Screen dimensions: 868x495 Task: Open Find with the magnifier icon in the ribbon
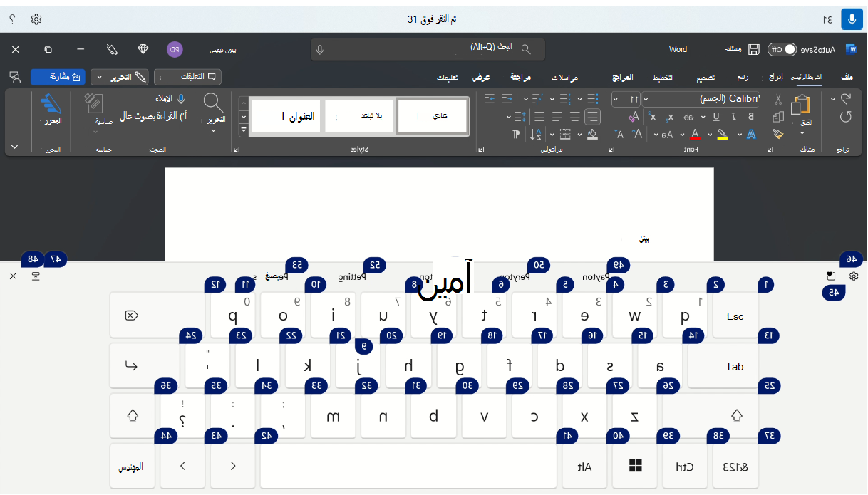point(214,103)
